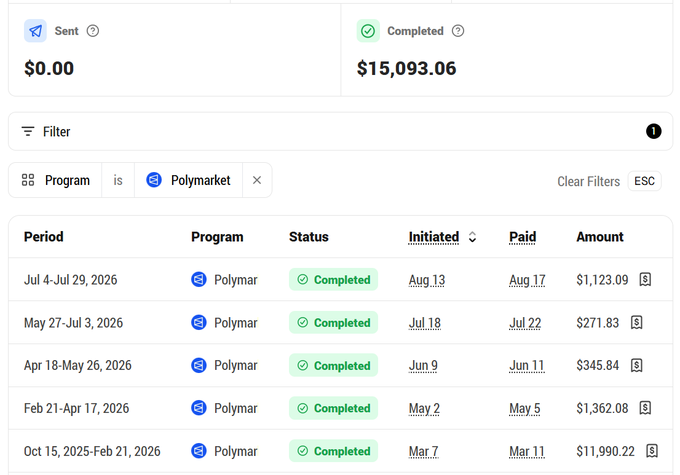This screenshot has width=680, height=475.
Task: Click Polymarket logo in Apr 18-May 26 row
Action: point(199,365)
